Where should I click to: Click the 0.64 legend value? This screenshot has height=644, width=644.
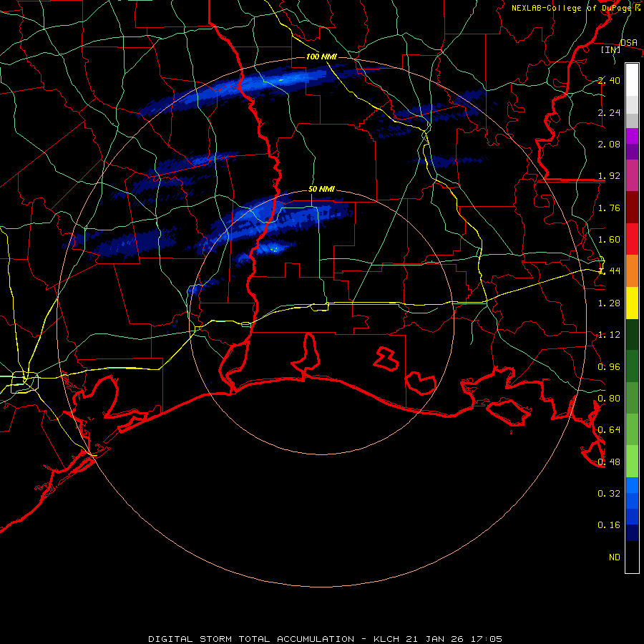609,430
